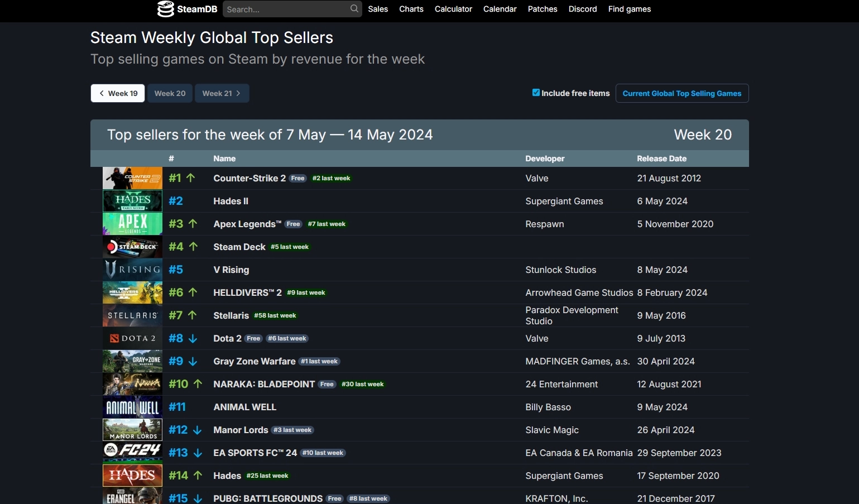The width and height of the screenshot is (859, 504).
Task: Open Manor Lords name link
Action: pos(241,430)
